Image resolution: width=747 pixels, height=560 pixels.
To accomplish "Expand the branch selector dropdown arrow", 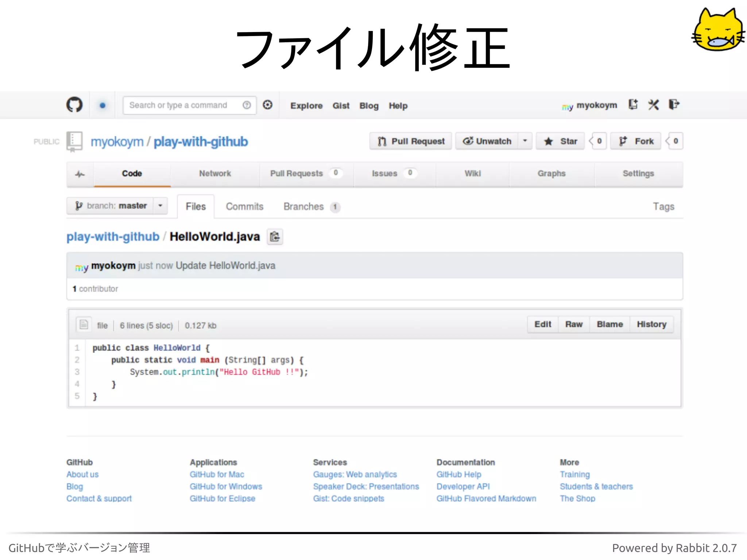I will click(160, 206).
